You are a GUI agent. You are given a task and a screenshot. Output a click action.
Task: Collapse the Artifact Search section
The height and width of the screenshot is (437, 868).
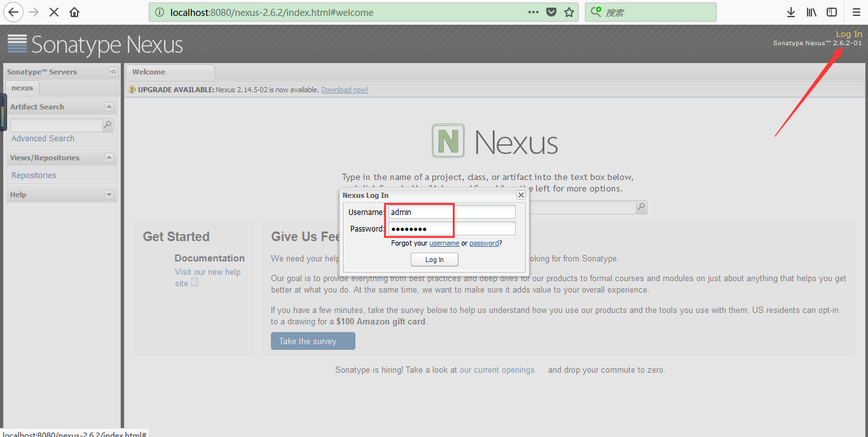(109, 107)
